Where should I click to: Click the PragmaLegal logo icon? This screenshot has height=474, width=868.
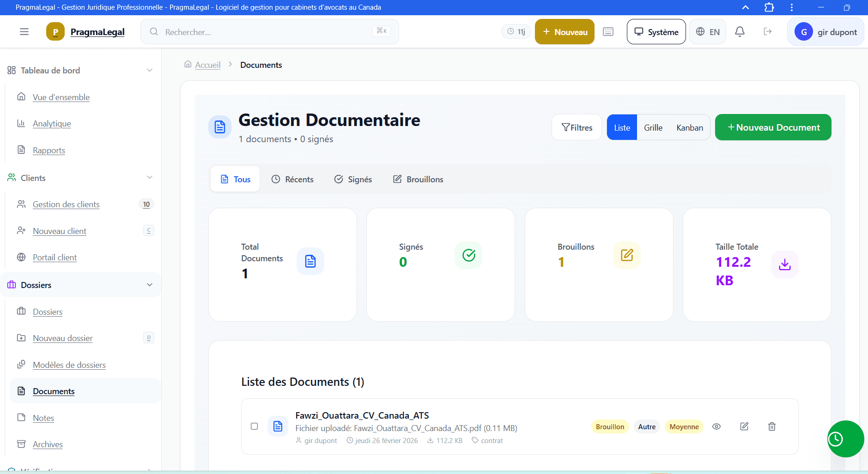55,32
